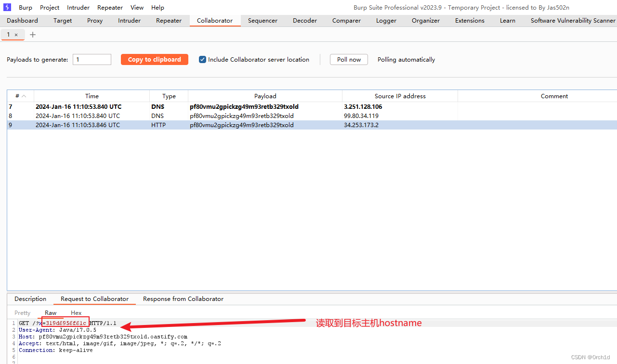Select the Collaborator tab

click(215, 21)
